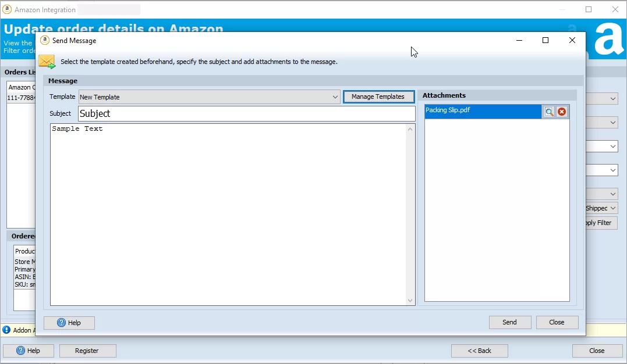
Task: Send the message
Action: pos(509,322)
